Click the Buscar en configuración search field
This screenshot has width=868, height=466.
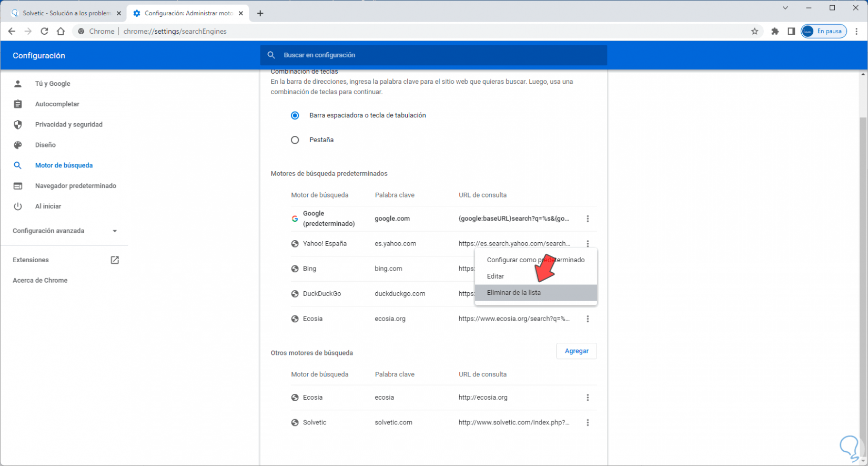[x=433, y=55]
